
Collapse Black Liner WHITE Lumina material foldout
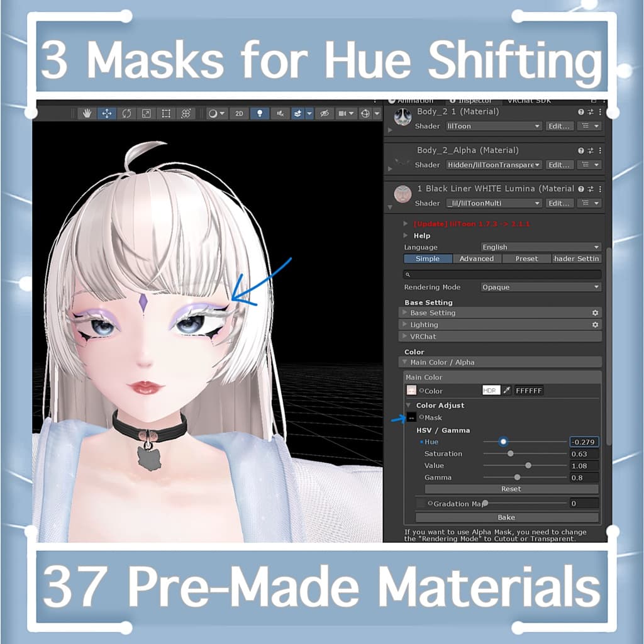pos(390,208)
